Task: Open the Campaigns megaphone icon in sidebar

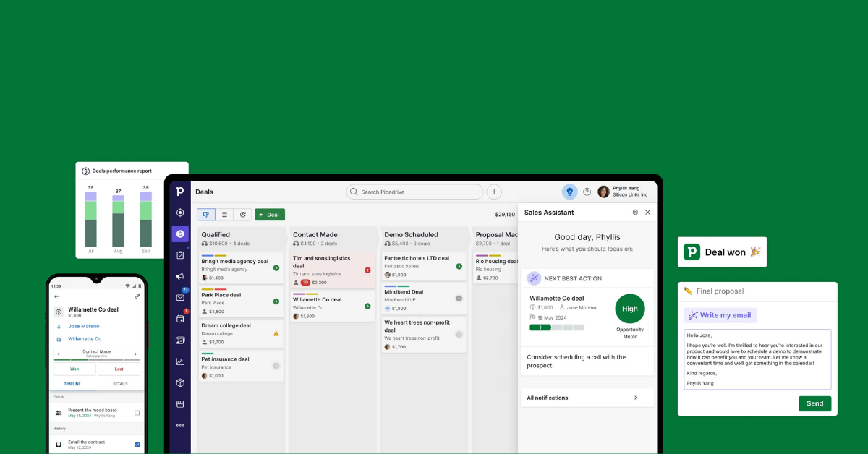Action: tap(180, 276)
